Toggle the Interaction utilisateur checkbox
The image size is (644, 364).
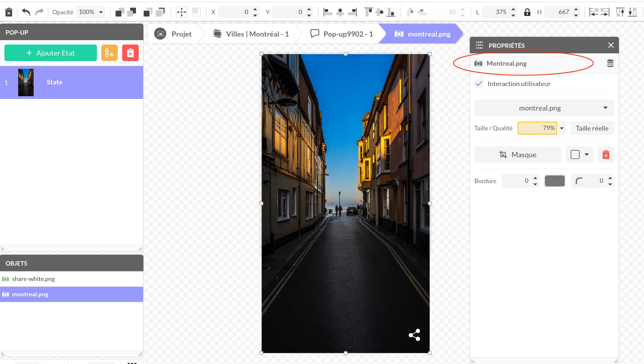[x=479, y=84]
